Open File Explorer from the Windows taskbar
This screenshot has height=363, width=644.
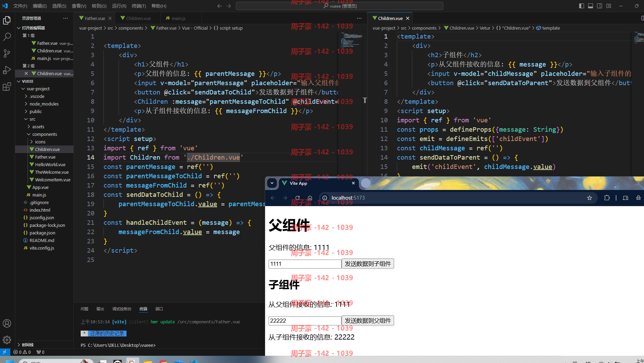(148, 361)
